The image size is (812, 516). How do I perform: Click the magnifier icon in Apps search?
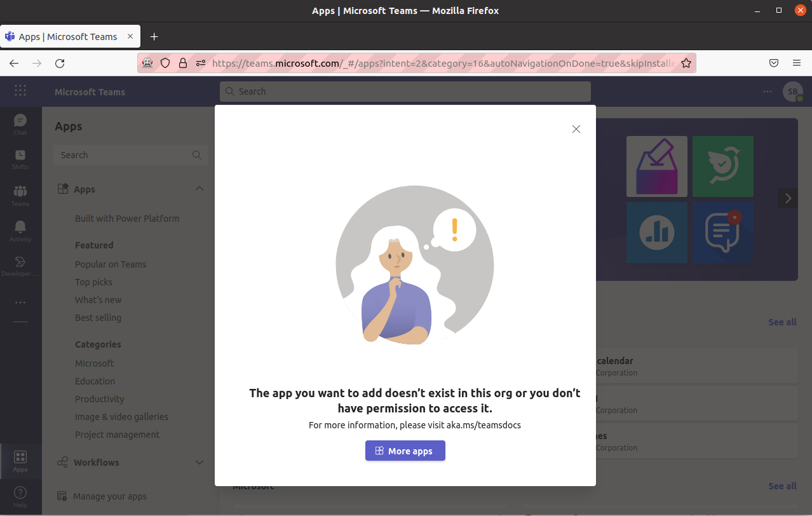197,155
